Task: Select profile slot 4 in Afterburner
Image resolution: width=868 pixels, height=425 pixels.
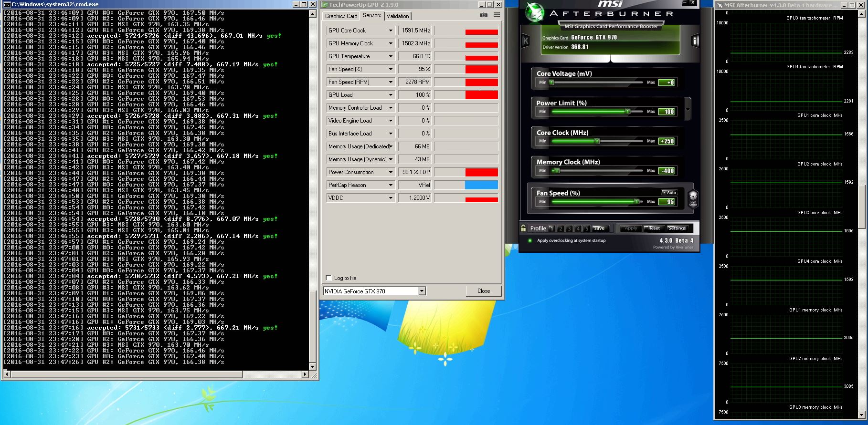Action: click(x=578, y=228)
